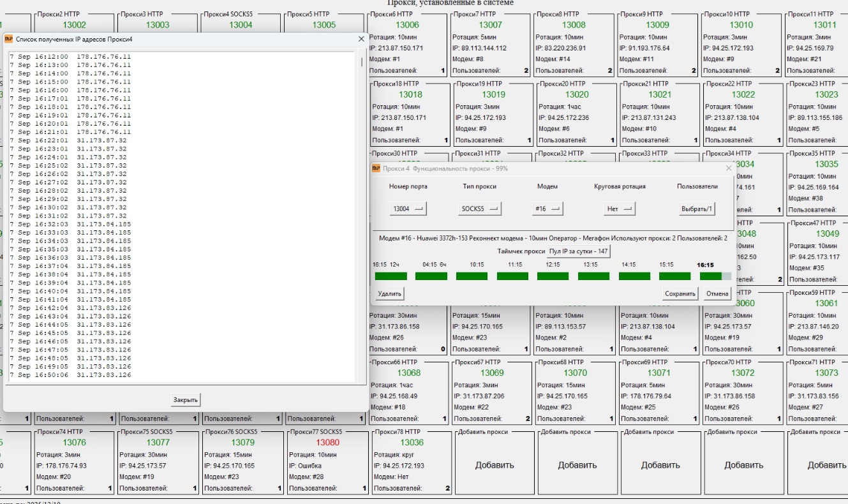Click the green timecheck bar under 11:15
848x504 pixels.
(x=513, y=276)
